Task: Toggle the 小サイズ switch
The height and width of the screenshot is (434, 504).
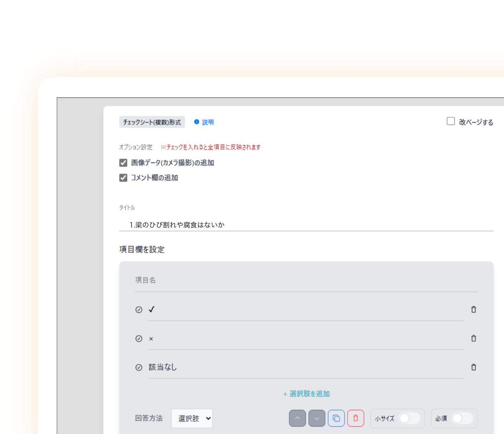Action: point(409,418)
